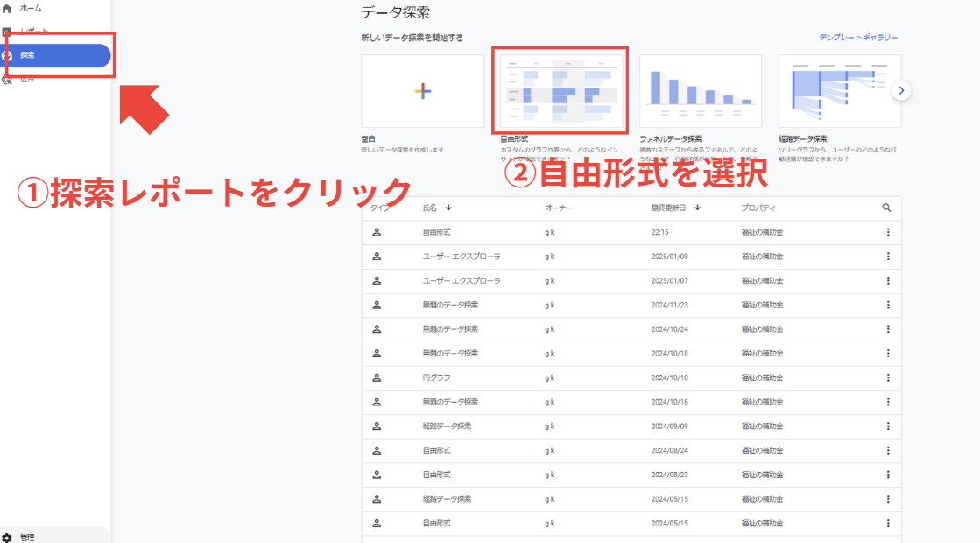
Task: Open 経路データ探索 dated 2024/09/09
Action: tap(447, 427)
